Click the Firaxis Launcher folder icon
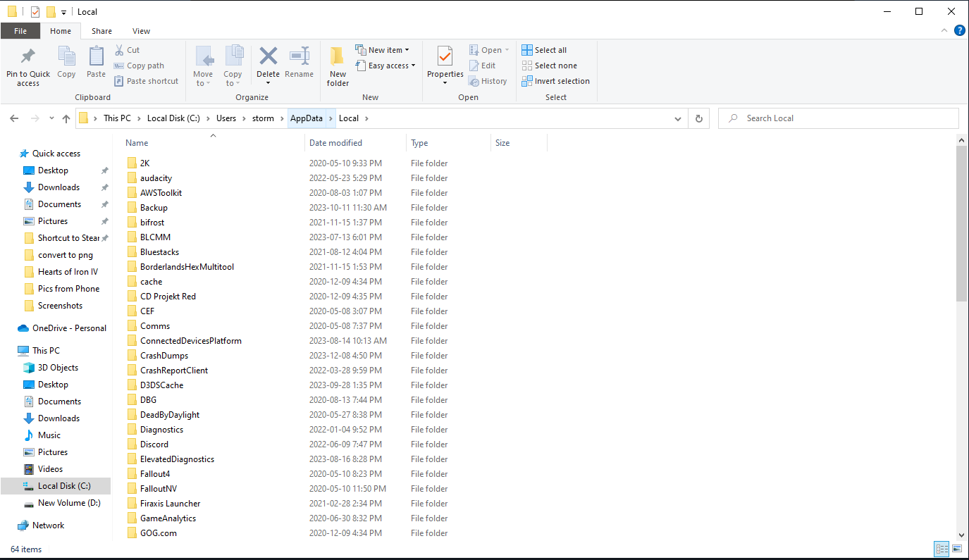Viewport: 969px width, 560px height. click(x=132, y=504)
